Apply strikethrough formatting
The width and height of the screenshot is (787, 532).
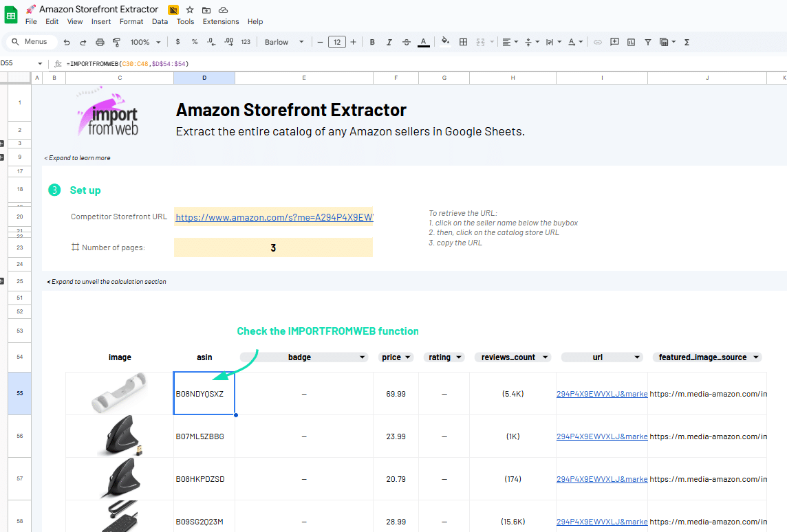[x=406, y=42]
